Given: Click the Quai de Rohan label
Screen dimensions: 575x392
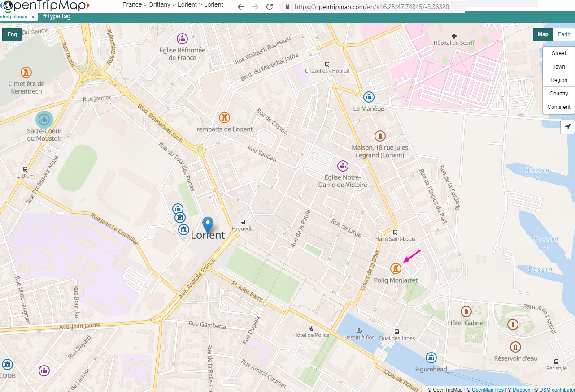Looking at the screenshot, I should click(402, 381).
